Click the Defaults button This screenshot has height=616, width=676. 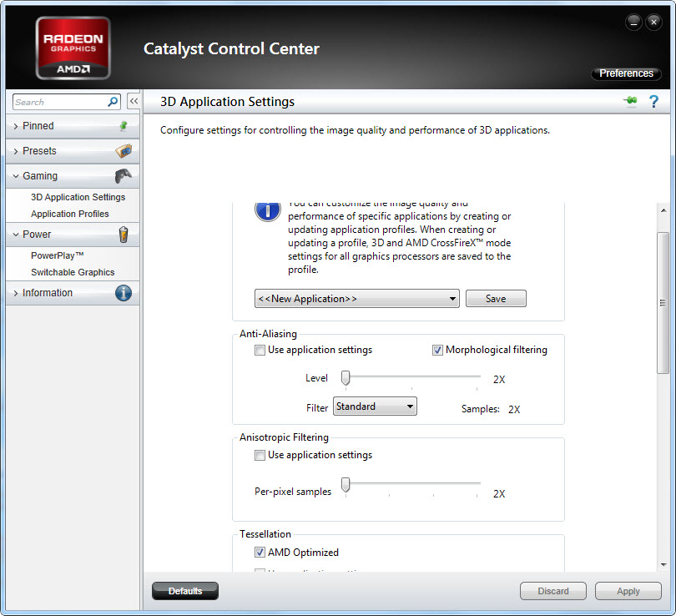point(184,591)
